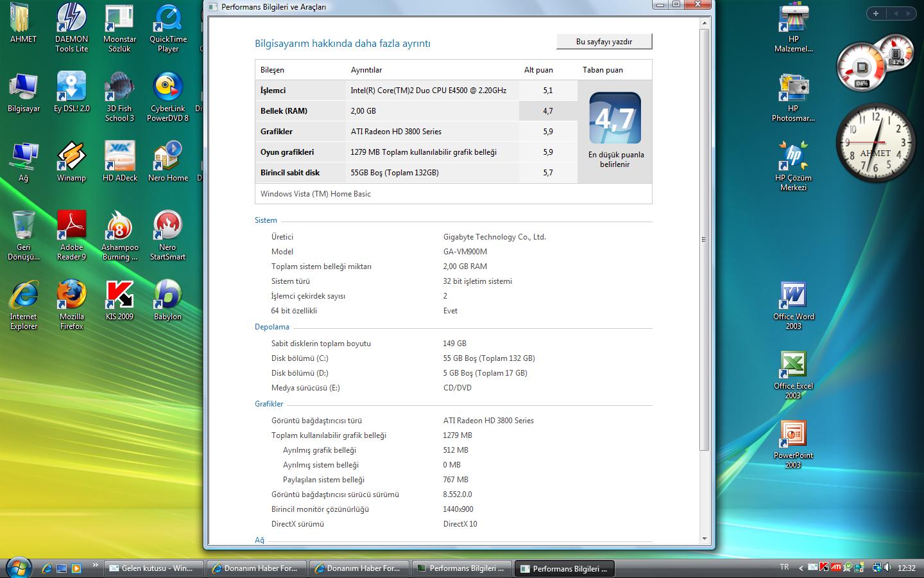Open the Ağ network icon
Screen dimensions: 924x578
(24, 162)
